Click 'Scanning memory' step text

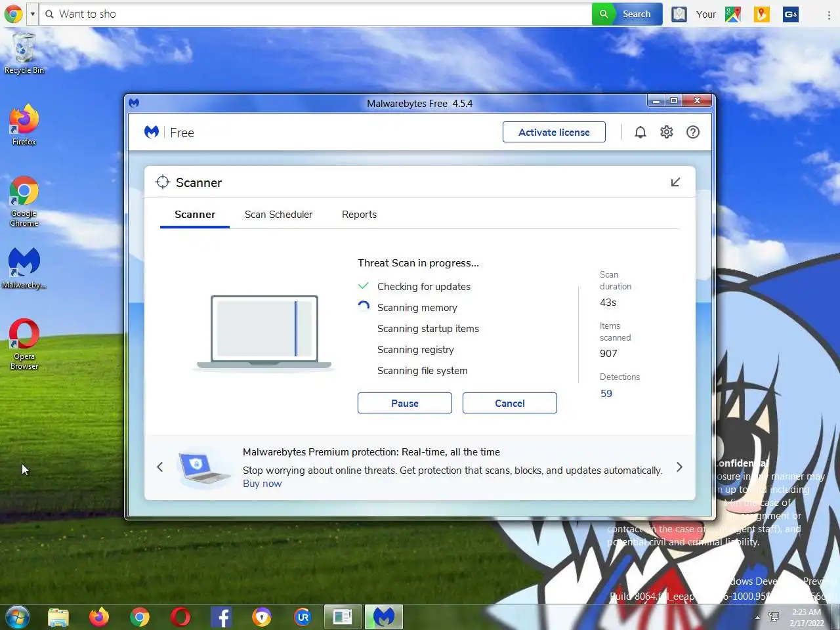417,307
